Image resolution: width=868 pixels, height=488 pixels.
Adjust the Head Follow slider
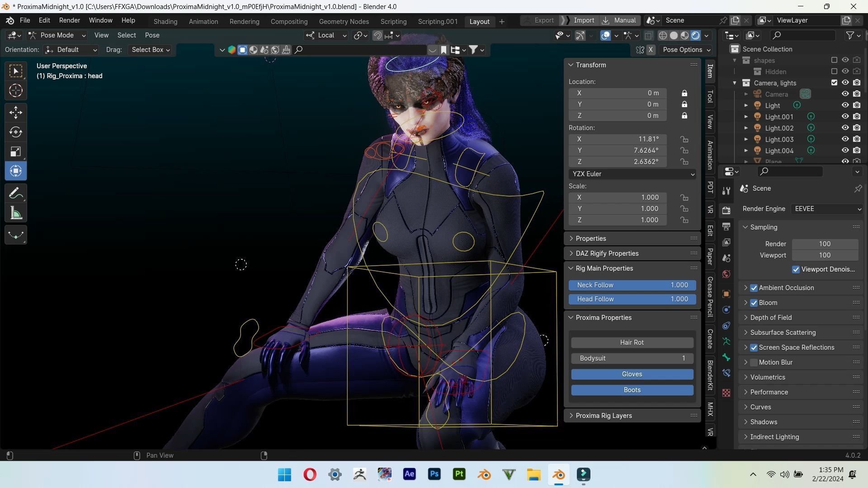[x=632, y=299]
